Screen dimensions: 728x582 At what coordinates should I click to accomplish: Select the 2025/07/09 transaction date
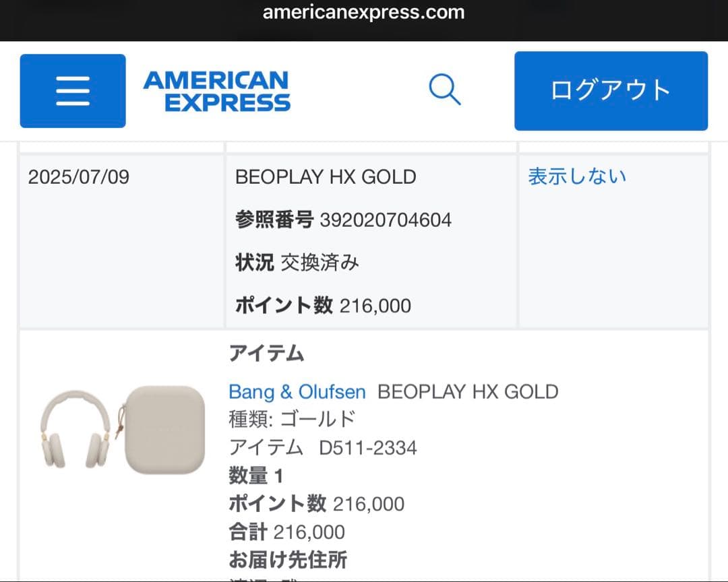tap(78, 176)
